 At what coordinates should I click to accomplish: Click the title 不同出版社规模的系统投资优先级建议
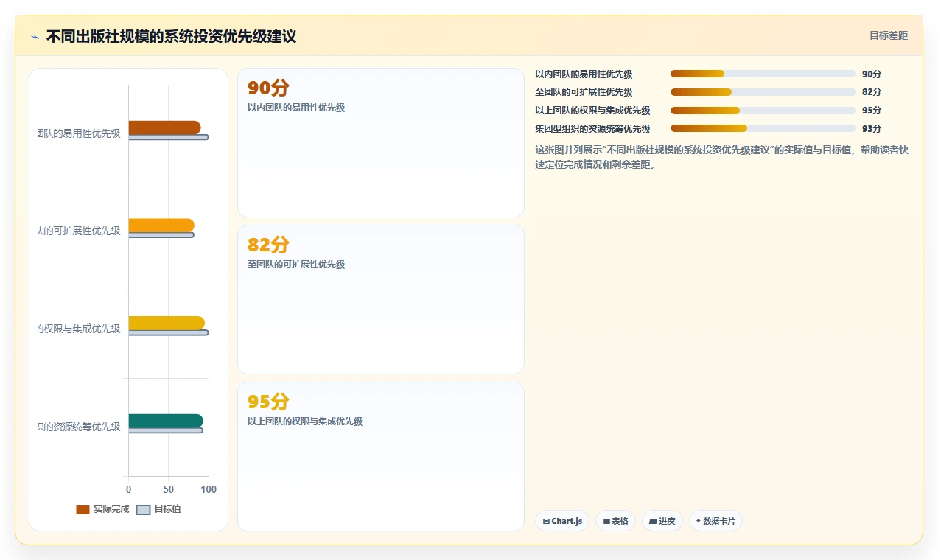click(171, 36)
